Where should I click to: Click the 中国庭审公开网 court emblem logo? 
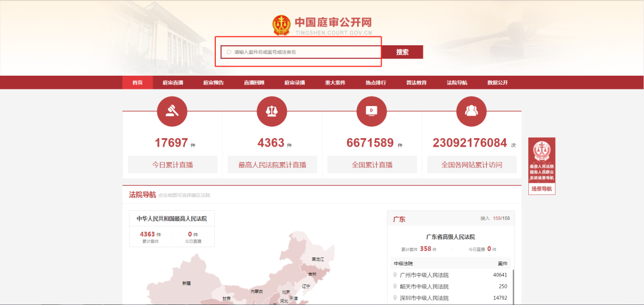(281, 24)
